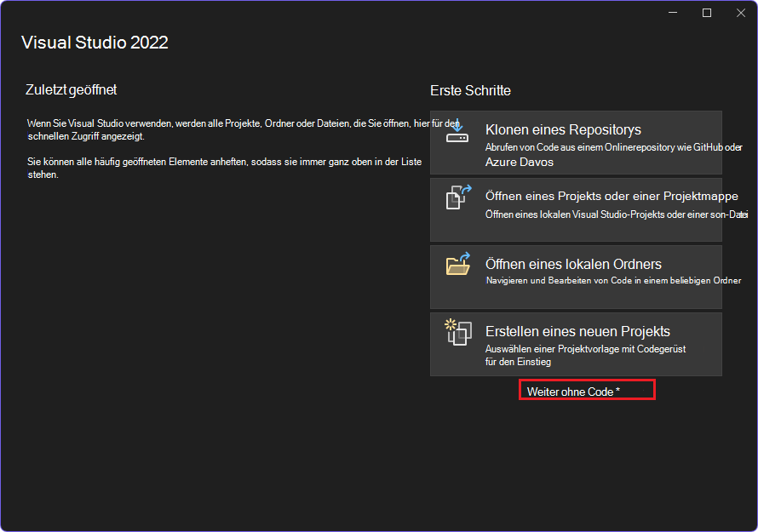Click the new project sparkle icon
Image resolution: width=758 pixels, height=532 pixels.
[x=458, y=331]
